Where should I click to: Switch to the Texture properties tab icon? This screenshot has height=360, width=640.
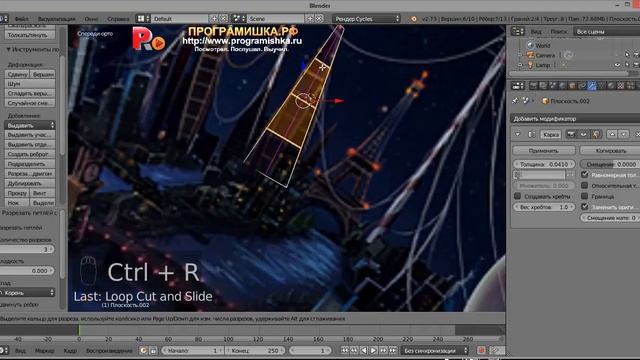[x=621, y=85]
